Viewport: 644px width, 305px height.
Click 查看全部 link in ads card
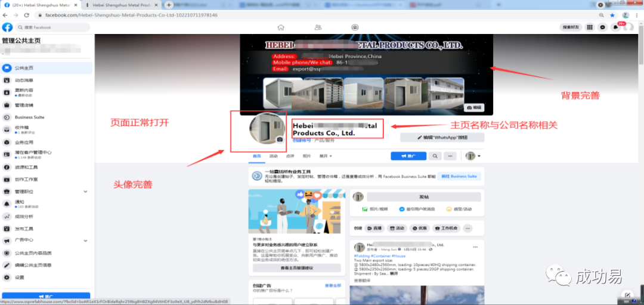pyautogui.click(x=333, y=285)
